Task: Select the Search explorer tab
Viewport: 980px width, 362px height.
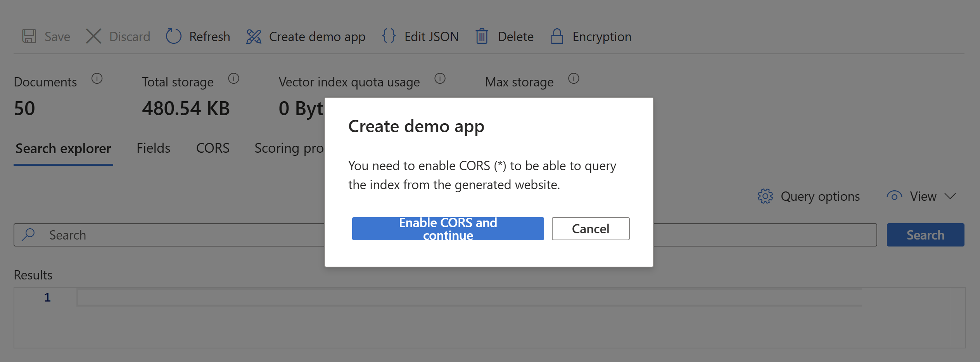Action: 63,148
